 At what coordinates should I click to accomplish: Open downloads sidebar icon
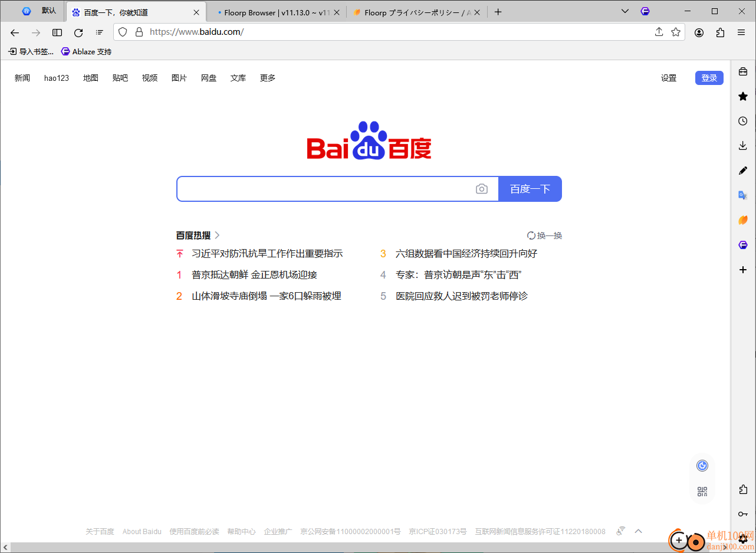click(x=743, y=146)
